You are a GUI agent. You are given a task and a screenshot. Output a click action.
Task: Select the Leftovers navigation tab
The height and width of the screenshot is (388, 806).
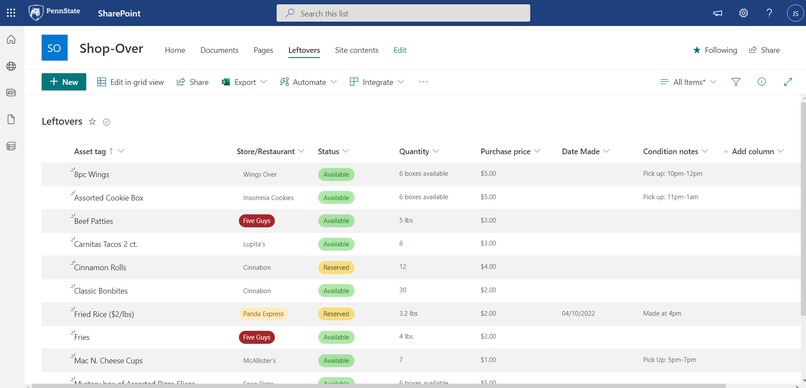pos(304,50)
